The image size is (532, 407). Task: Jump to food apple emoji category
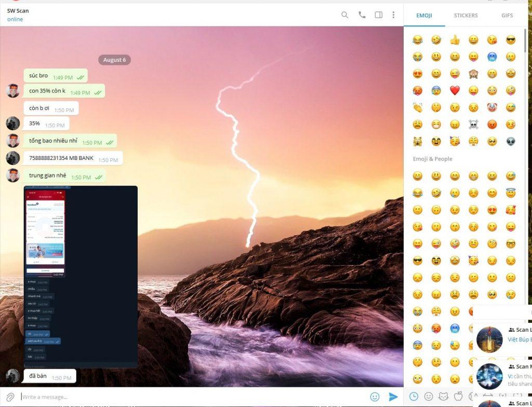pos(458,396)
